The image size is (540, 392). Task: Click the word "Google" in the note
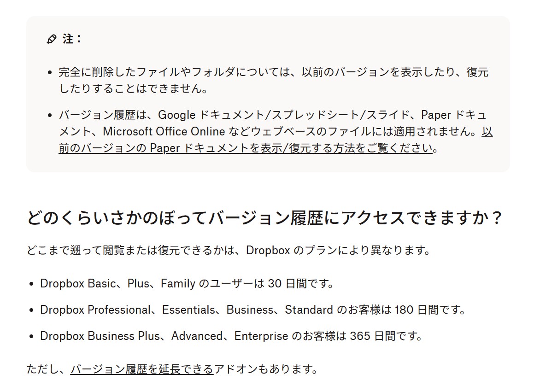click(x=177, y=115)
